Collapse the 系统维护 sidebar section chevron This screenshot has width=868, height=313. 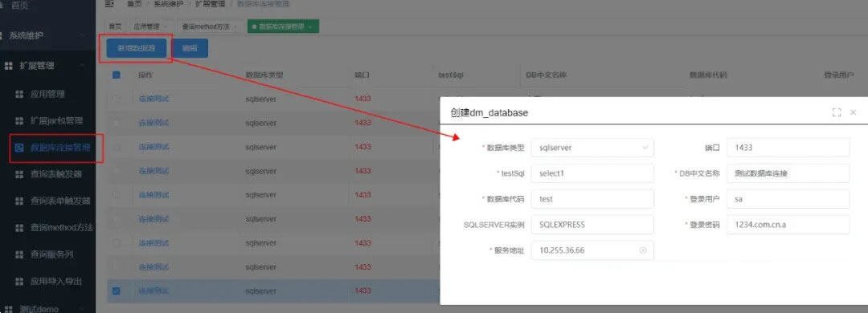tap(83, 36)
